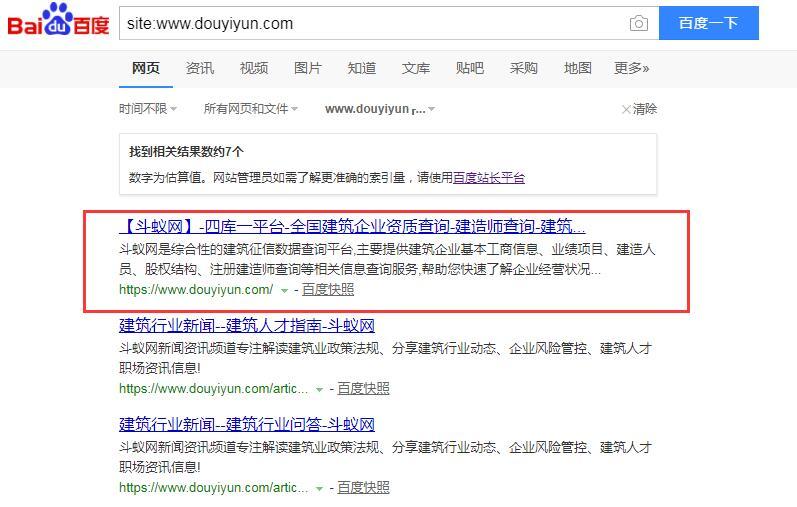
Task: Switch to the 网页 tab
Action: (x=146, y=68)
